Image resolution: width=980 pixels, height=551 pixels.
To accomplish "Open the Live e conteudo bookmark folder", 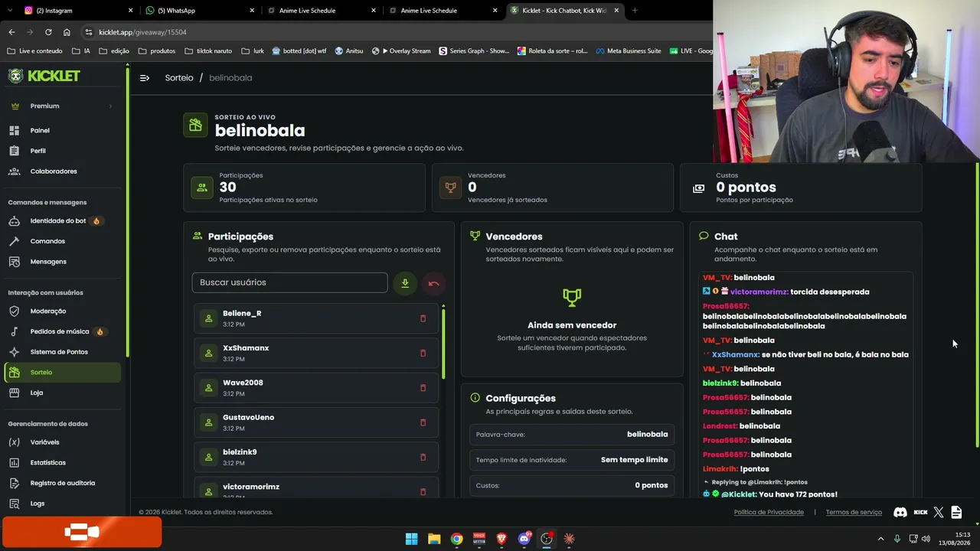I will (x=34, y=51).
